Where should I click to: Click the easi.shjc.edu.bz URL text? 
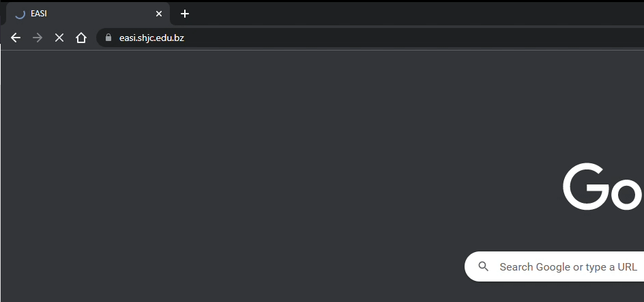[x=151, y=38]
